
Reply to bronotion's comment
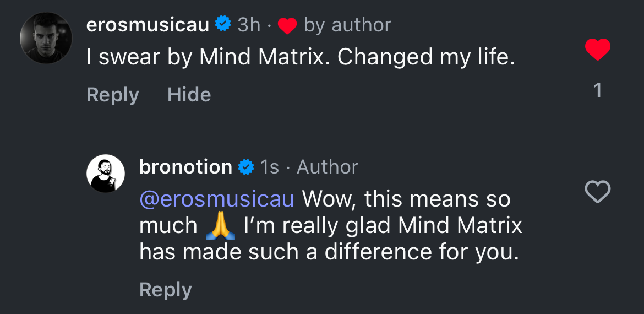pos(165,290)
